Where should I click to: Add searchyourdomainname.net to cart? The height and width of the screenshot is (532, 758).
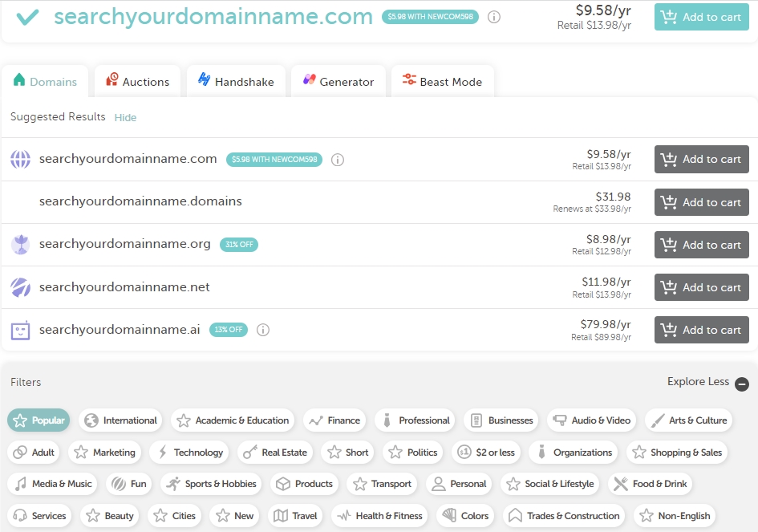(x=701, y=287)
